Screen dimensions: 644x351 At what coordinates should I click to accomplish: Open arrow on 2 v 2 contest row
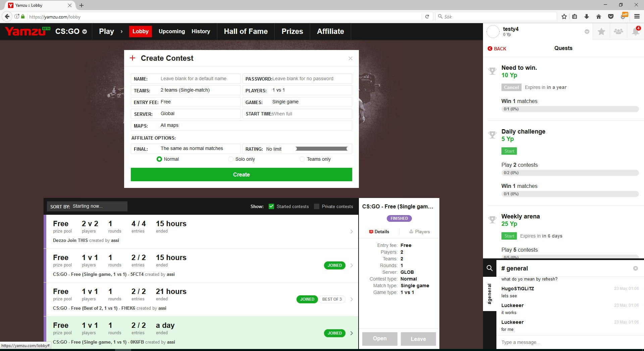coord(352,232)
